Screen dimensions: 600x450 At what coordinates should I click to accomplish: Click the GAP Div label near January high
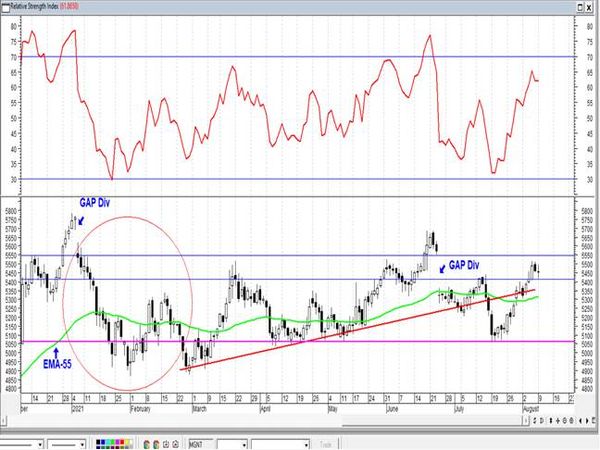point(94,203)
